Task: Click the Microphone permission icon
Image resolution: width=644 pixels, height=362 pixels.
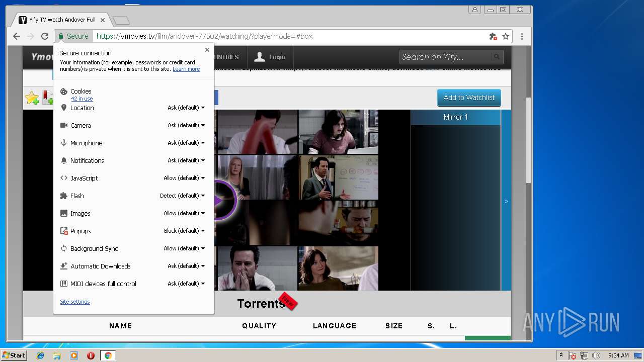Action: tap(64, 143)
